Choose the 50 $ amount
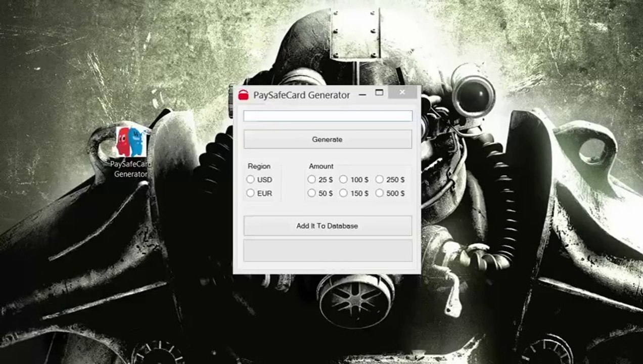Image resolution: width=643 pixels, height=364 pixels. click(320, 193)
